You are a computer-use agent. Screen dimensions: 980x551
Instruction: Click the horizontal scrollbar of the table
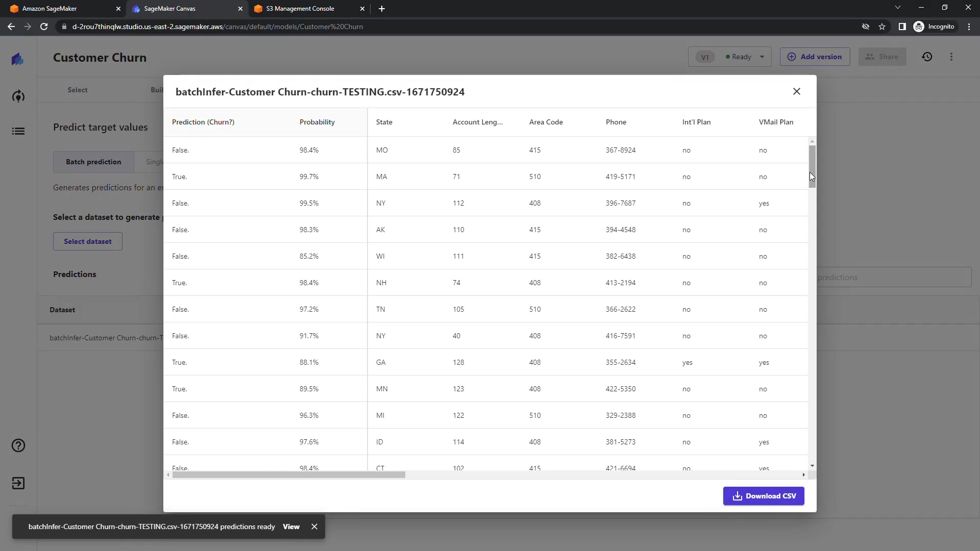[288, 475]
